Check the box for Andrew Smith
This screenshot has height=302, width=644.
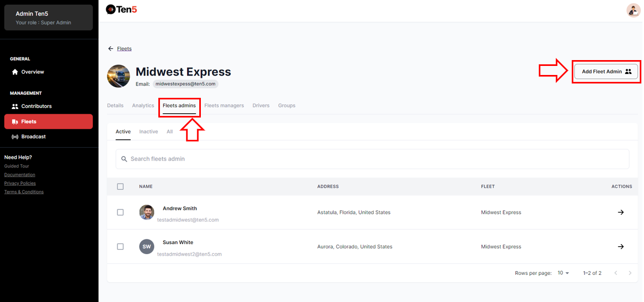(x=120, y=212)
